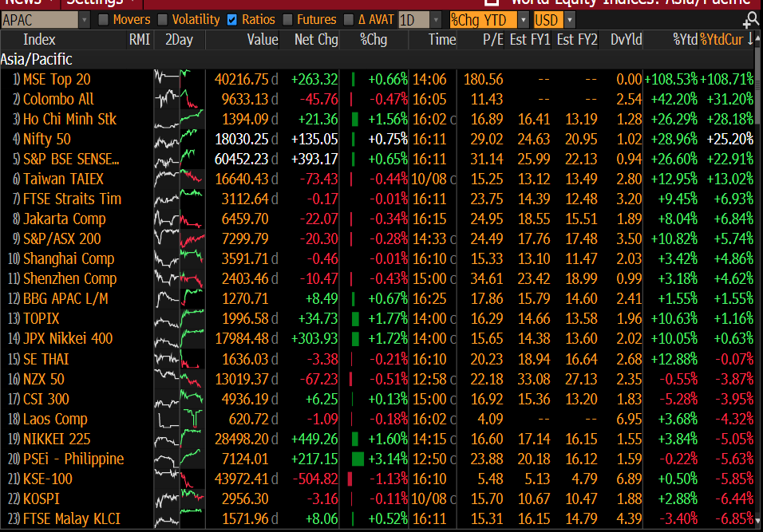
Task: Open the Ho Chi Minh Stk index
Action: pos(69,119)
